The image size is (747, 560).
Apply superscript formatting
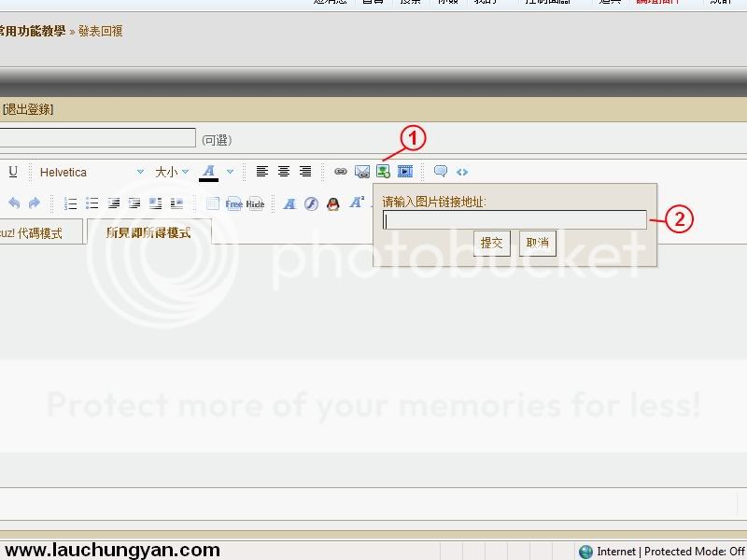(x=357, y=203)
